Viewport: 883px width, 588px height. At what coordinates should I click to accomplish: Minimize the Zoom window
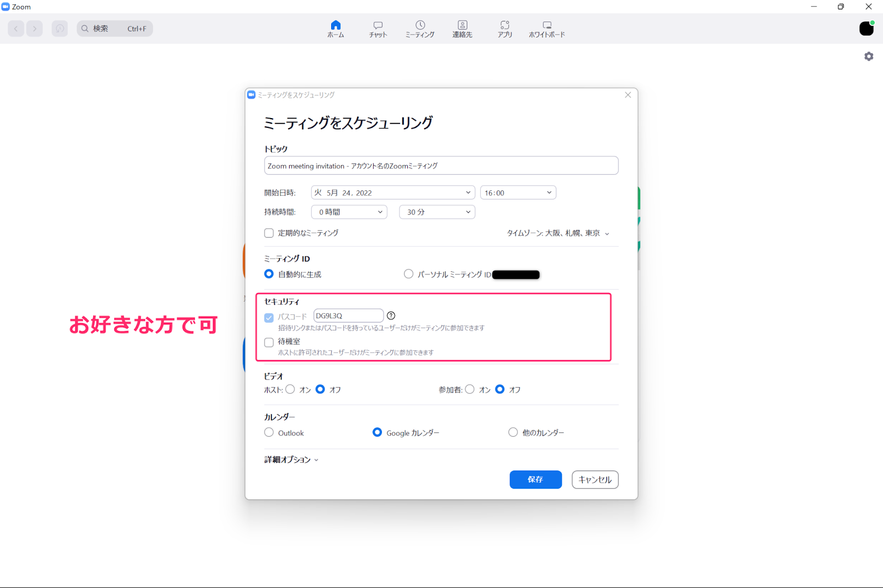point(813,7)
